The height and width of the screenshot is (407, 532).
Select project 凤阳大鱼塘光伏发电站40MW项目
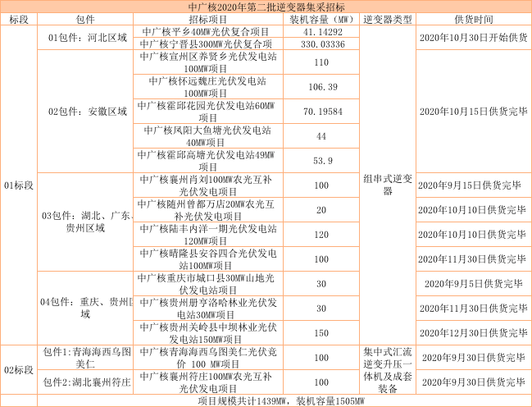pyautogui.click(x=208, y=136)
